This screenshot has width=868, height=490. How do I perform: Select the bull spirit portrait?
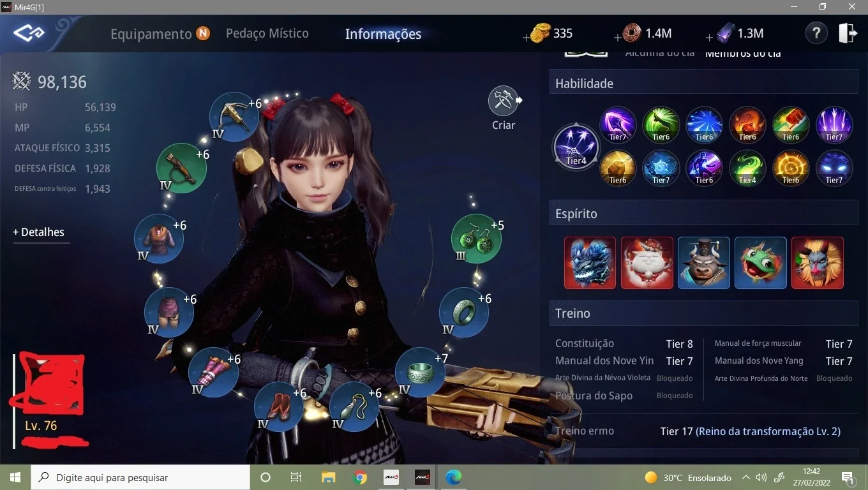pos(704,263)
